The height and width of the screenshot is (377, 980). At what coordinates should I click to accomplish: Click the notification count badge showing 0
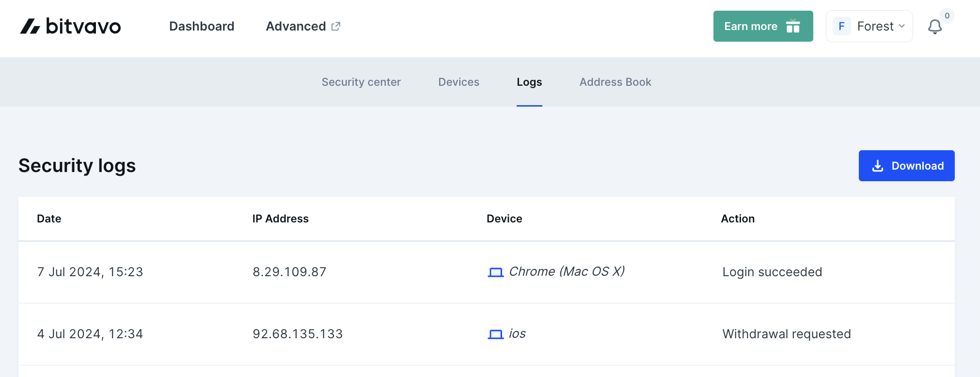tap(947, 16)
